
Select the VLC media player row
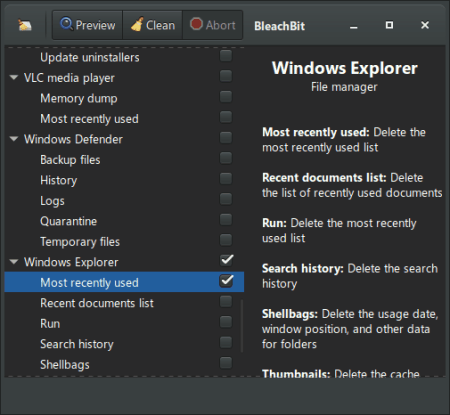click(124, 78)
